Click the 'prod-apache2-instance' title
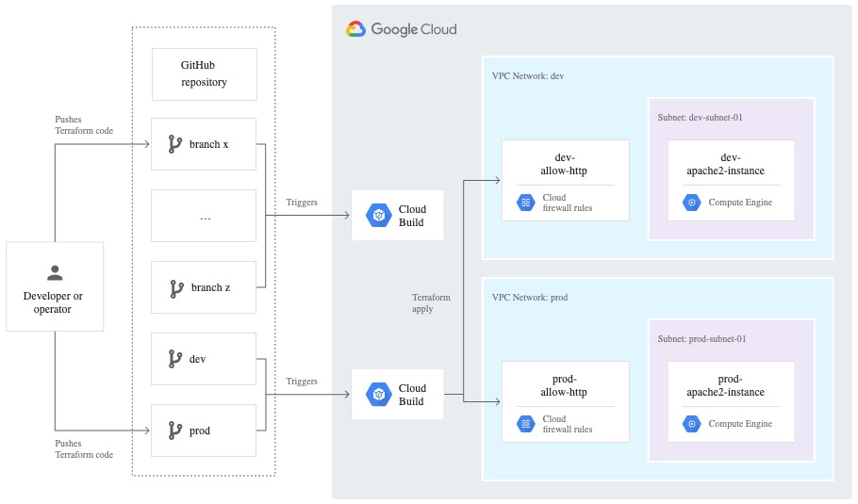 pyautogui.click(x=726, y=385)
